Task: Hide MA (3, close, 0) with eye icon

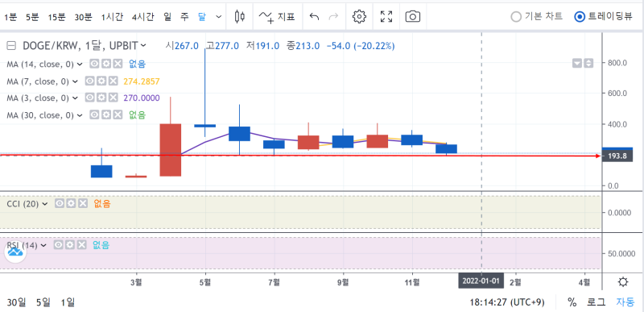Action: (x=90, y=98)
